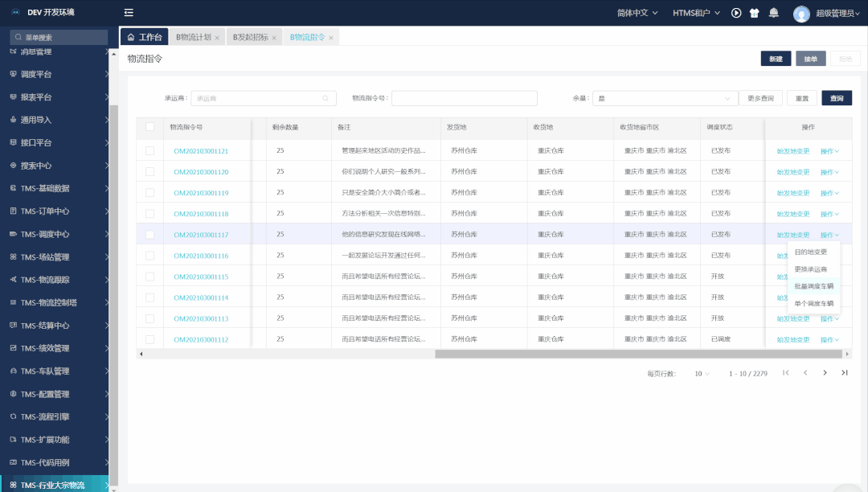This screenshot has width=868, height=492.
Task: Click the play circle icon in header
Action: [x=736, y=13]
